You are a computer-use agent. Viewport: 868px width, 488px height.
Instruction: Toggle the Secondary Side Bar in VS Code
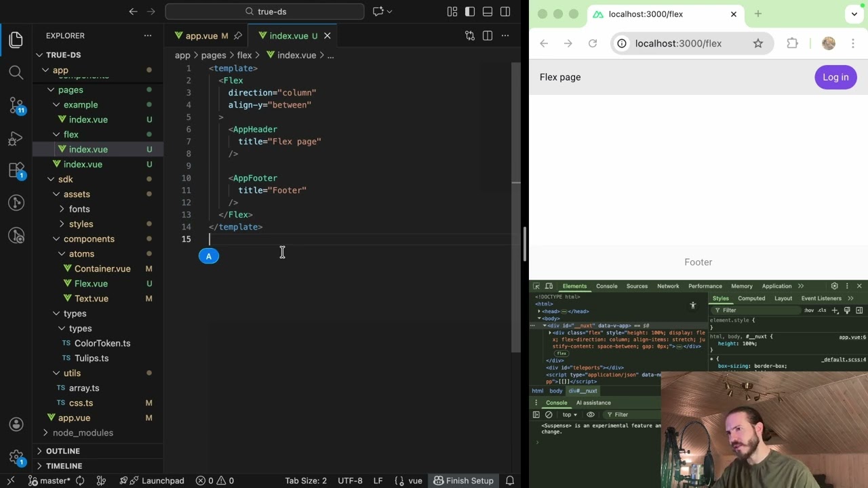click(505, 12)
